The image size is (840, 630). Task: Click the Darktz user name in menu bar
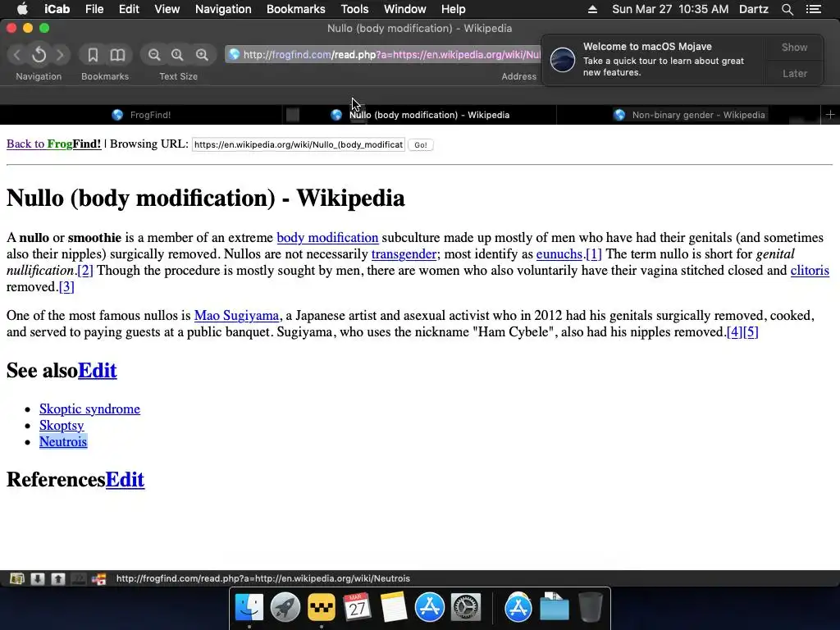753,9
